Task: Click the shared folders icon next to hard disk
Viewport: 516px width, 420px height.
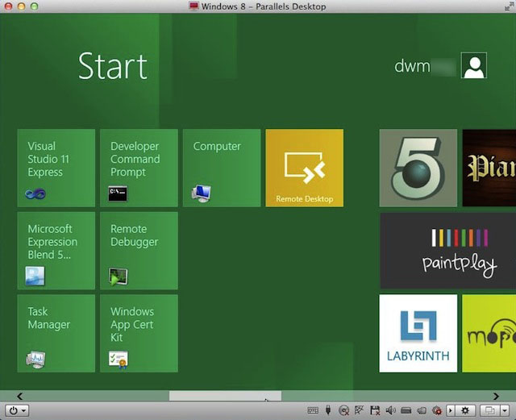Action: pyautogui.click(x=422, y=410)
